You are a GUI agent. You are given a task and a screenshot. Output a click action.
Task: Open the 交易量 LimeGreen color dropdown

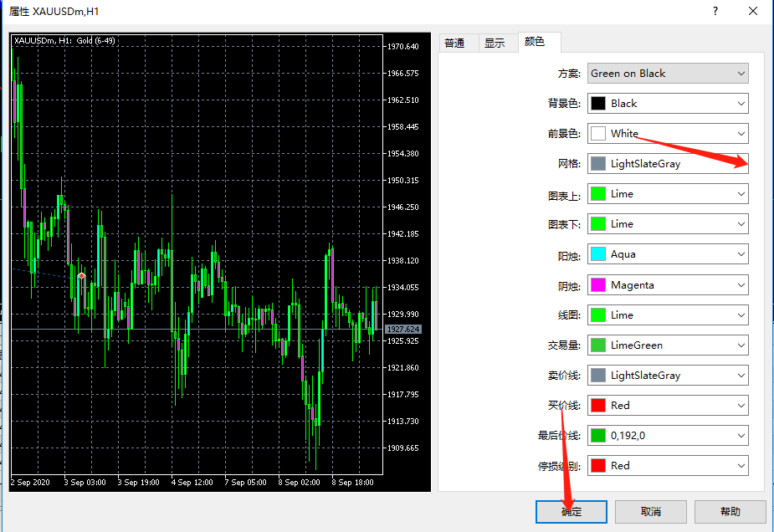tap(668, 345)
